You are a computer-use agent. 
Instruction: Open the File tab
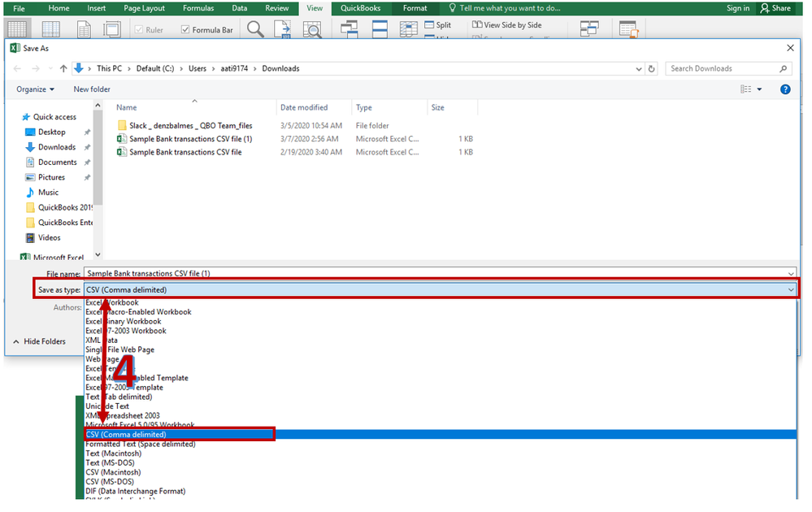(x=20, y=8)
